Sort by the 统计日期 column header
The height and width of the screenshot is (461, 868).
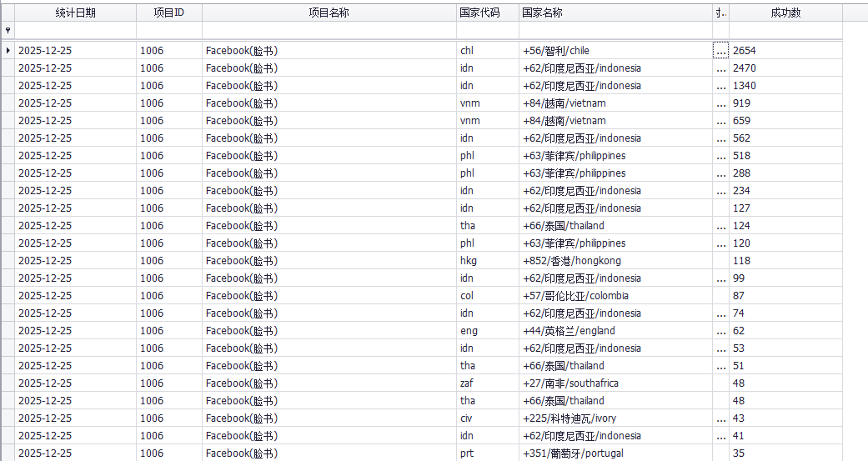(76, 13)
